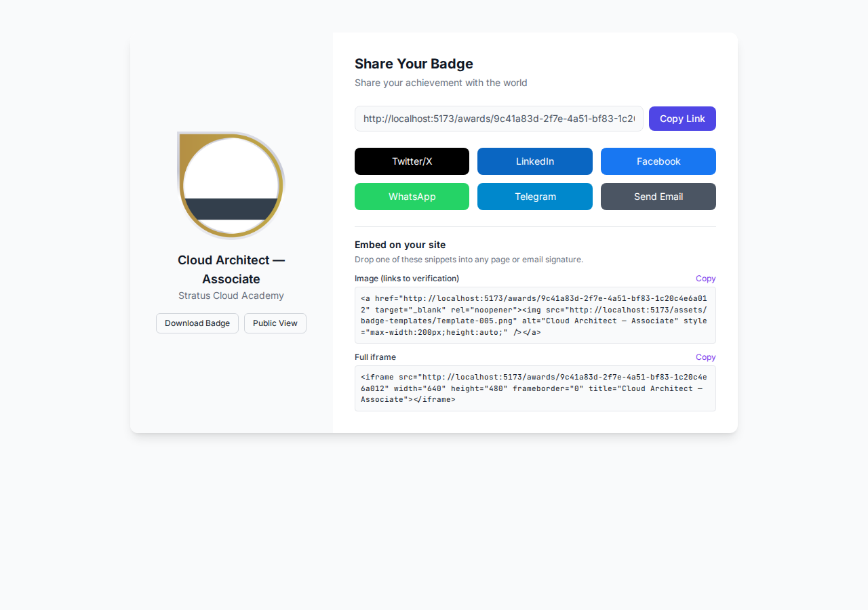Viewport: 868px width, 610px height.
Task: Click inside the iframe code box
Action: (534, 388)
